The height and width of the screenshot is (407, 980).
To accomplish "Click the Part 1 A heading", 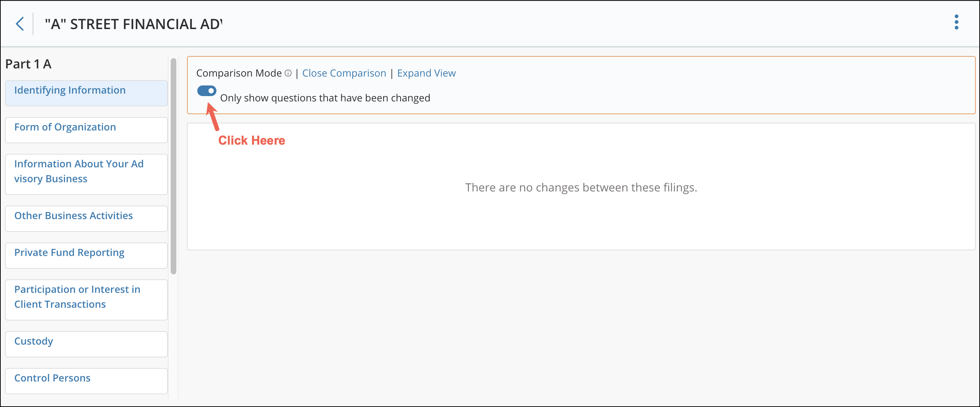I will tap(28, 64).
